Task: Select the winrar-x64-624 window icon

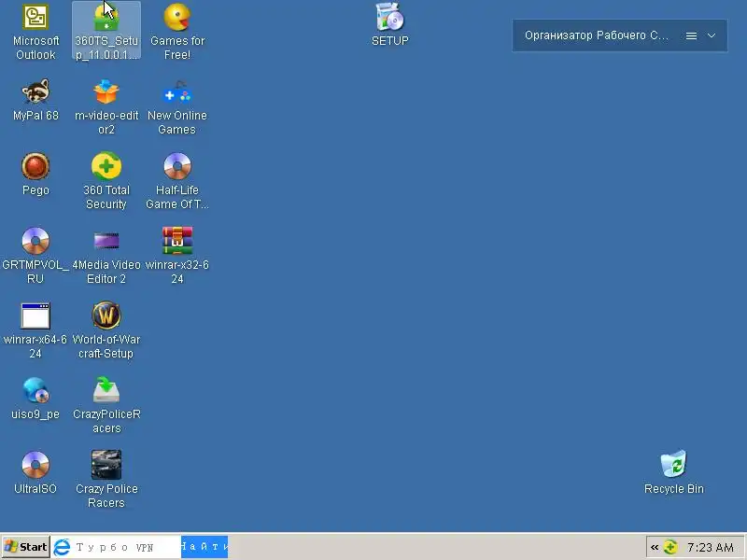Action: (x=35, y=330)
